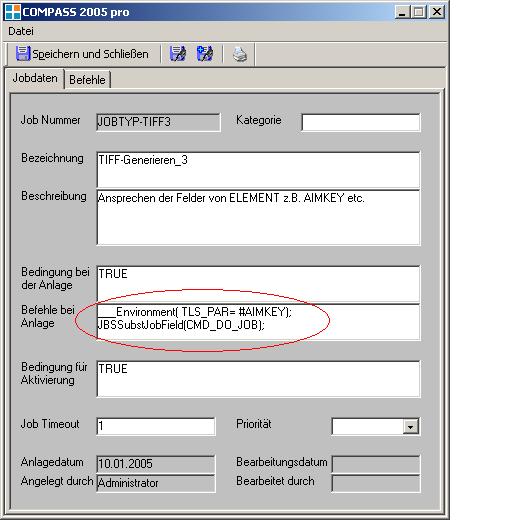
Task: Maximize the COMPASS 2005 pro window
Action: [x=419, y=12]
